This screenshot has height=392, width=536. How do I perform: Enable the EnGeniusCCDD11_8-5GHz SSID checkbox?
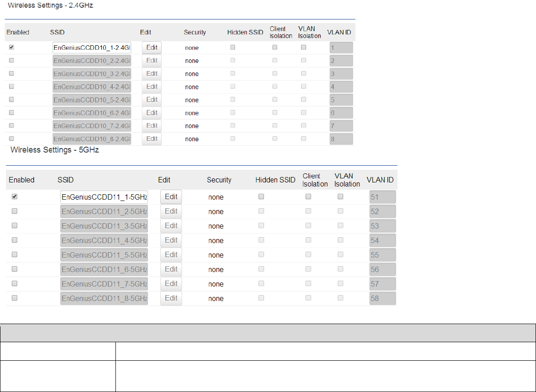point(14,298)
